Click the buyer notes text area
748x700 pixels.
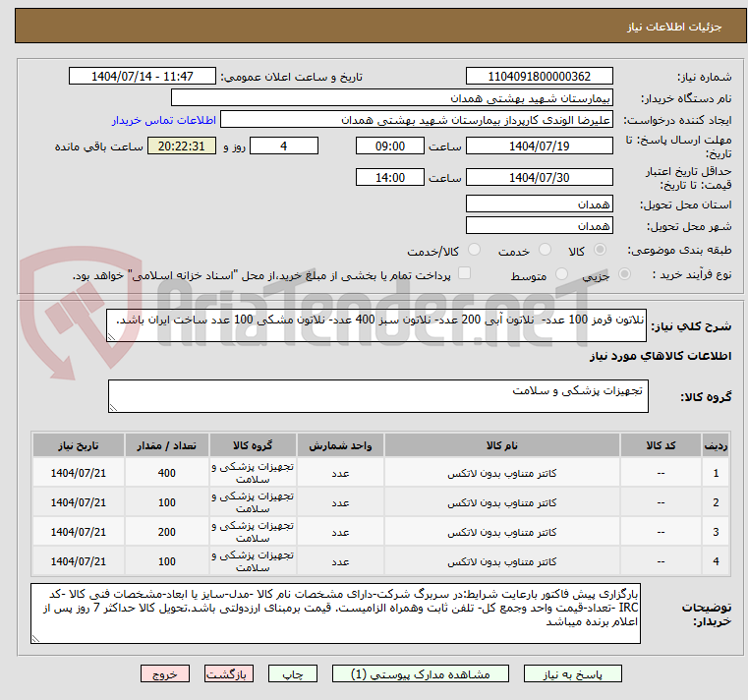pyautogui.click(x=334, y=615)
